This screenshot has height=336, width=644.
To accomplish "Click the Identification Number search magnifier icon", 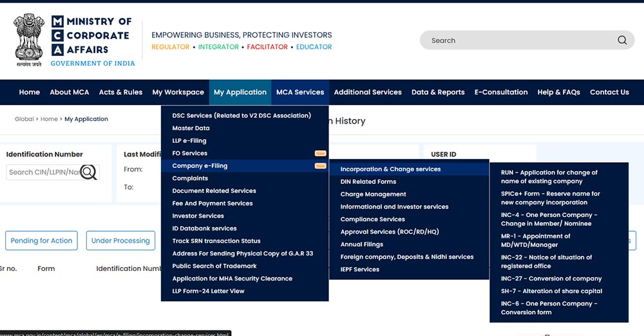I will click(88, 172).
